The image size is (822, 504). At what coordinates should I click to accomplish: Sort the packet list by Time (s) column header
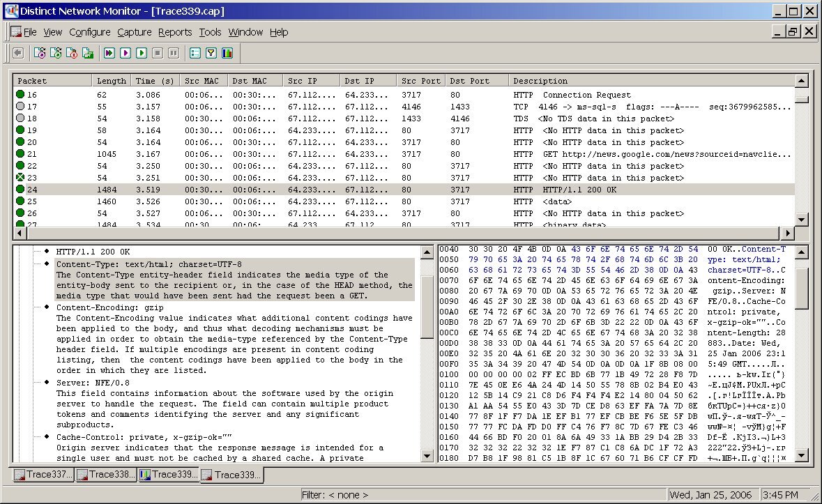pyautogui.click(x=155, y=81)
